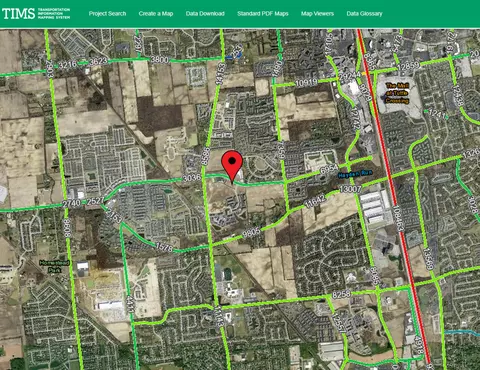
Task: Open the Create a Map menu
Action: click(x=156, y=14)
